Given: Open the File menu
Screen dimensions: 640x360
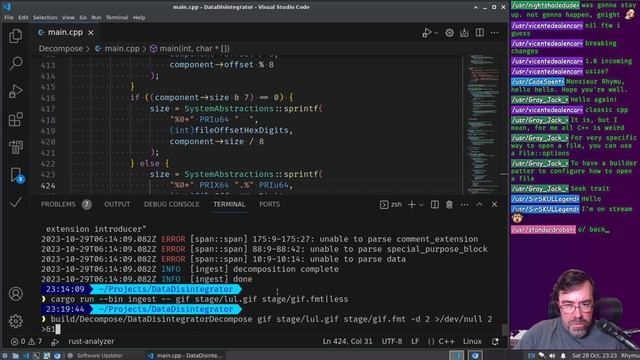Looking at the screenshot, I should [x=9, y=18].
